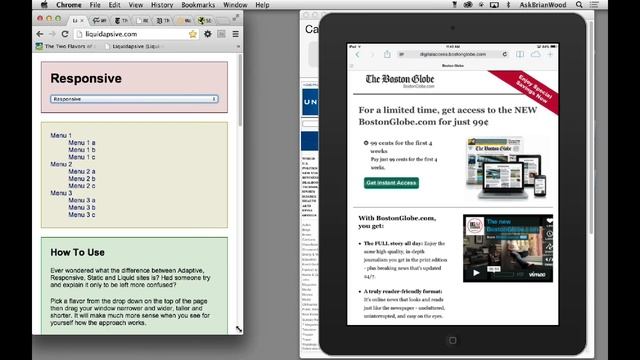Screen dimensions: 640x360
Task: Click Menu 2 b link
Action: [x=82, y=179]
